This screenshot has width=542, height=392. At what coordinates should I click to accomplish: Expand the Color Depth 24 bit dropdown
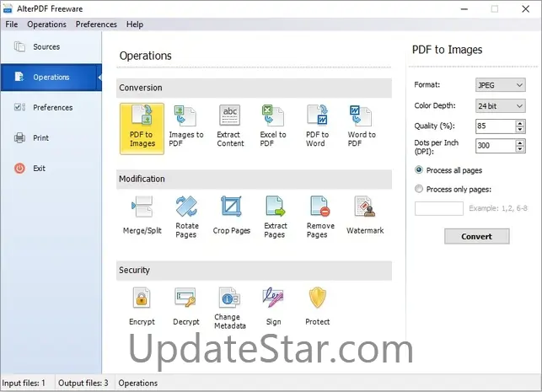500,105
